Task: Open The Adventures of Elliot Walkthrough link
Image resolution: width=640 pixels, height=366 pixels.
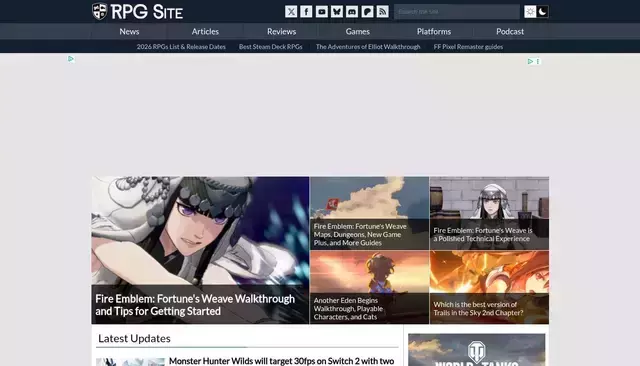Action: point(368,47)
